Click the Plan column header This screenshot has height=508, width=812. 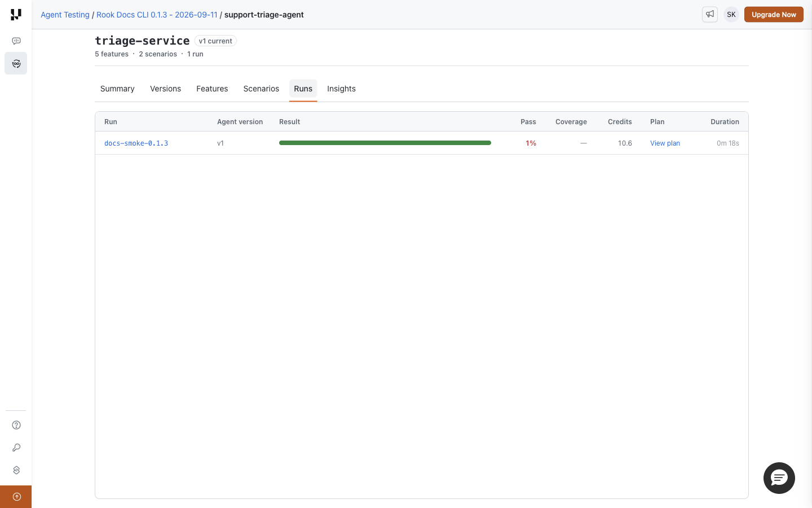point(657,122)
